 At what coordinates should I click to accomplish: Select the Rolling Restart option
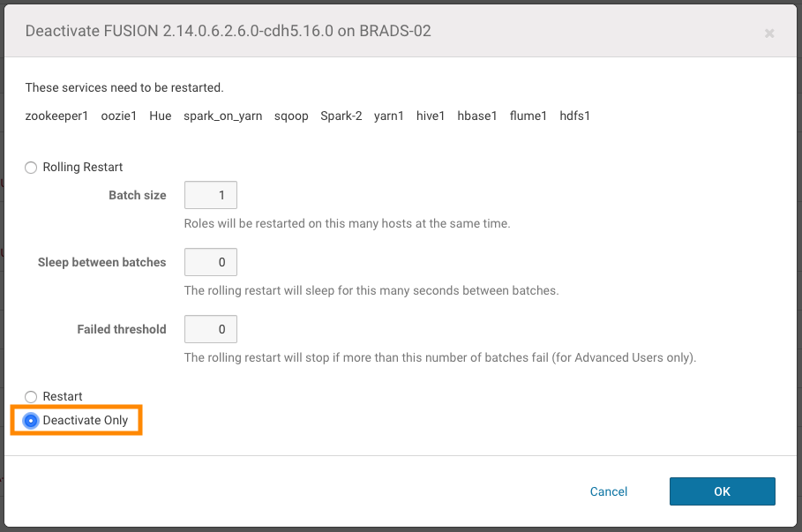pyautogui.click(x=31, y=167)
